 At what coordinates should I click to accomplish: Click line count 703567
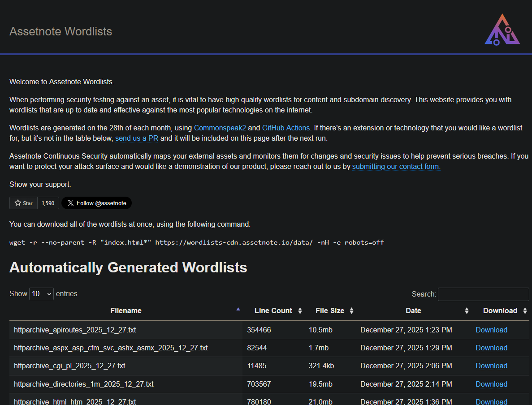coord(259,384)
